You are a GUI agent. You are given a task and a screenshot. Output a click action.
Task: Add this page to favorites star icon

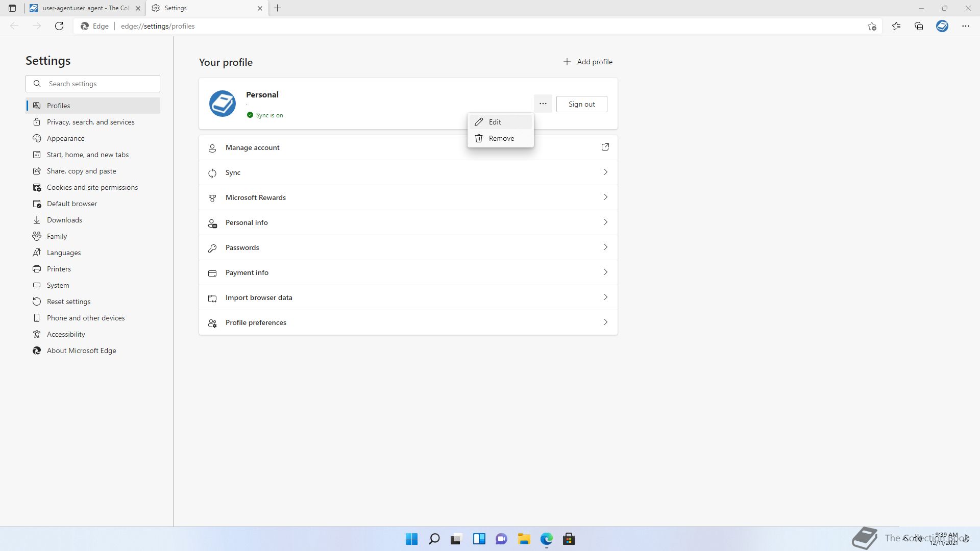872,26
